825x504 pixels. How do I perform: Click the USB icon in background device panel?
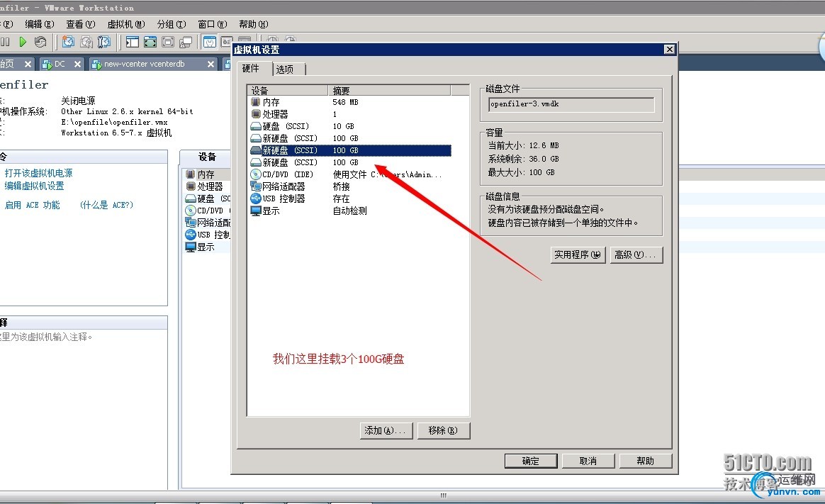(x=191, y=235)
